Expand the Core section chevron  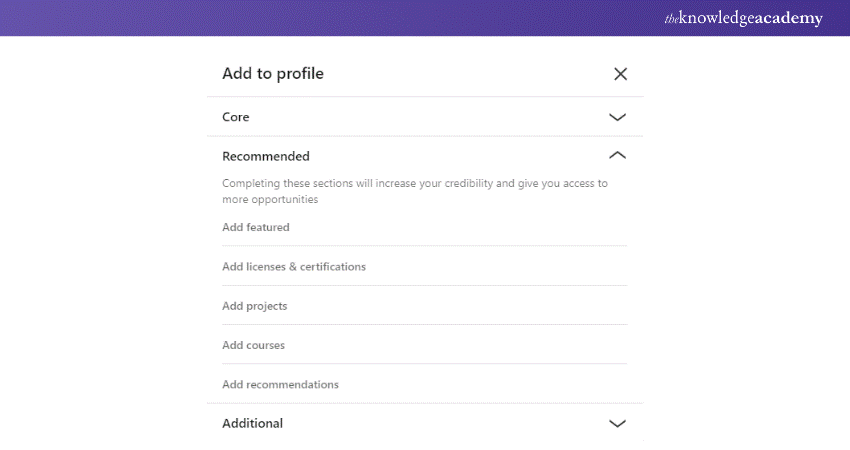click(617, 117)
